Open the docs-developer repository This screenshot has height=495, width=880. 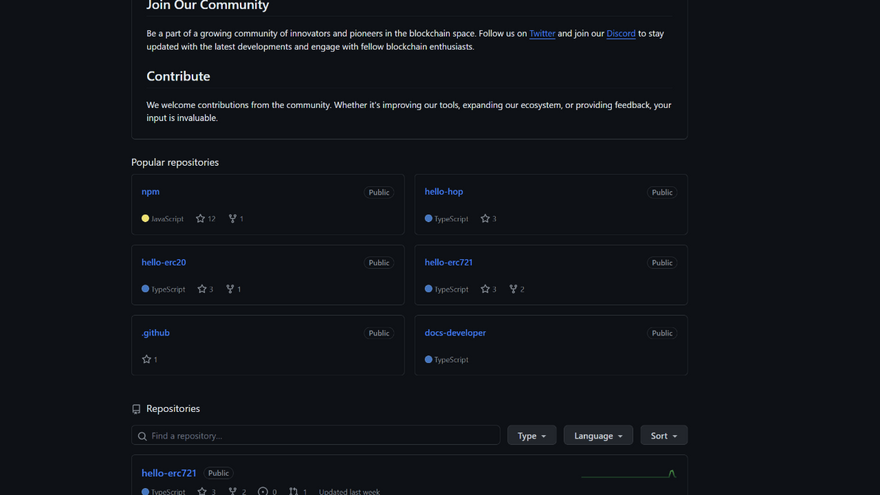(455, 333)
